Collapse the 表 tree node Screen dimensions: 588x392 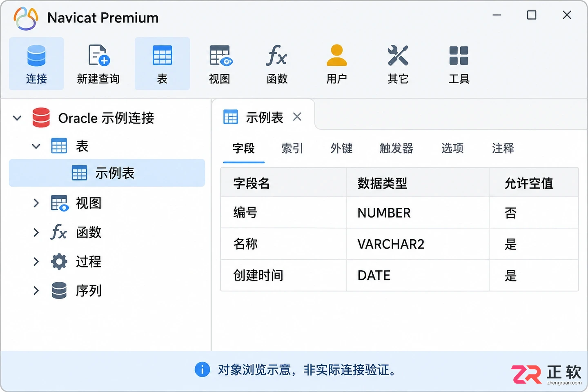(x=36, y=146)
